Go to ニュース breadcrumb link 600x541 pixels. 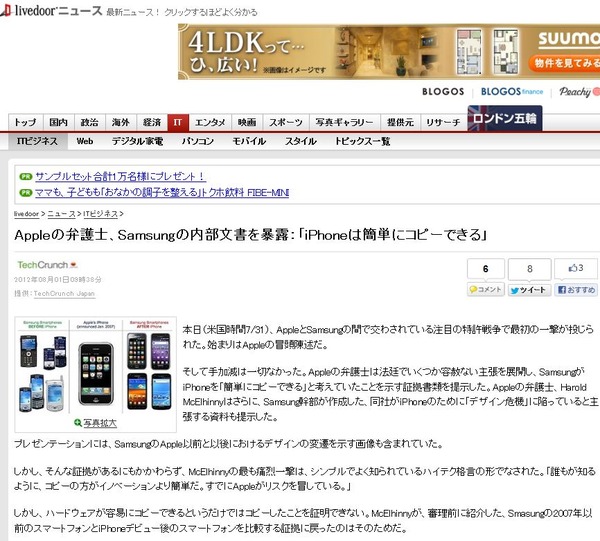[x=61, y=214]
